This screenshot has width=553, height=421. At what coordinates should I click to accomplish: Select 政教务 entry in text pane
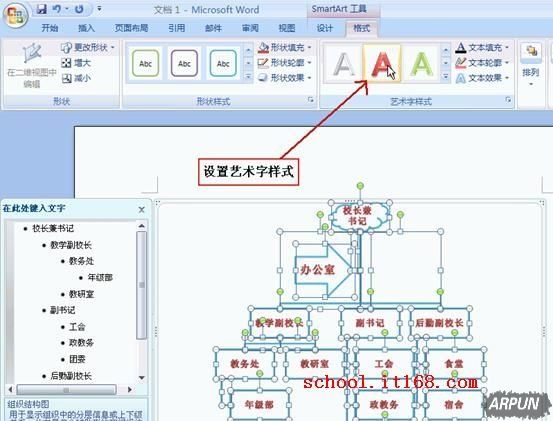tap(81, 343)
